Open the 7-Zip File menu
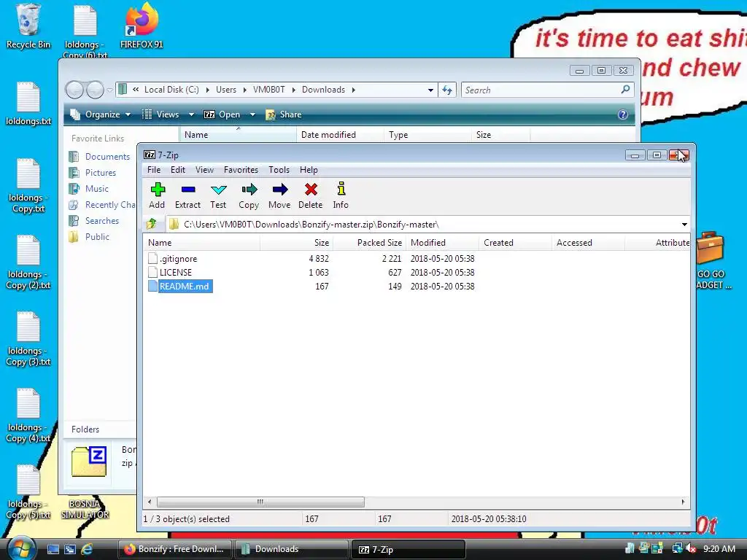Screen dimensions: 747x560 [154, 170]
